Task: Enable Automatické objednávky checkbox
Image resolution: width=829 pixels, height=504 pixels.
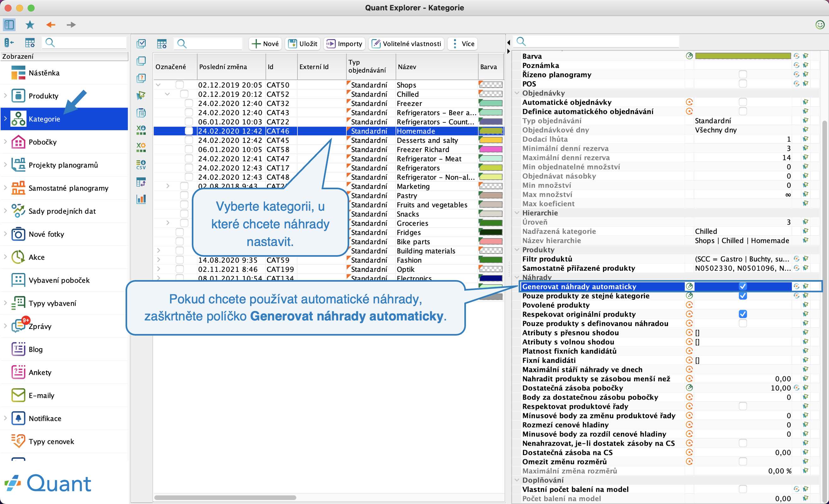Action: (743, 102)
